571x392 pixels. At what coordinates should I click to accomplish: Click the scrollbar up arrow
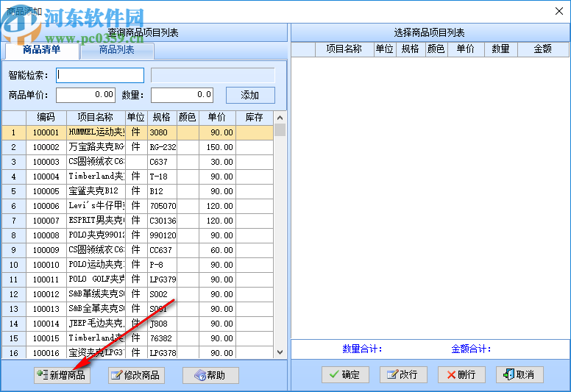280,118
